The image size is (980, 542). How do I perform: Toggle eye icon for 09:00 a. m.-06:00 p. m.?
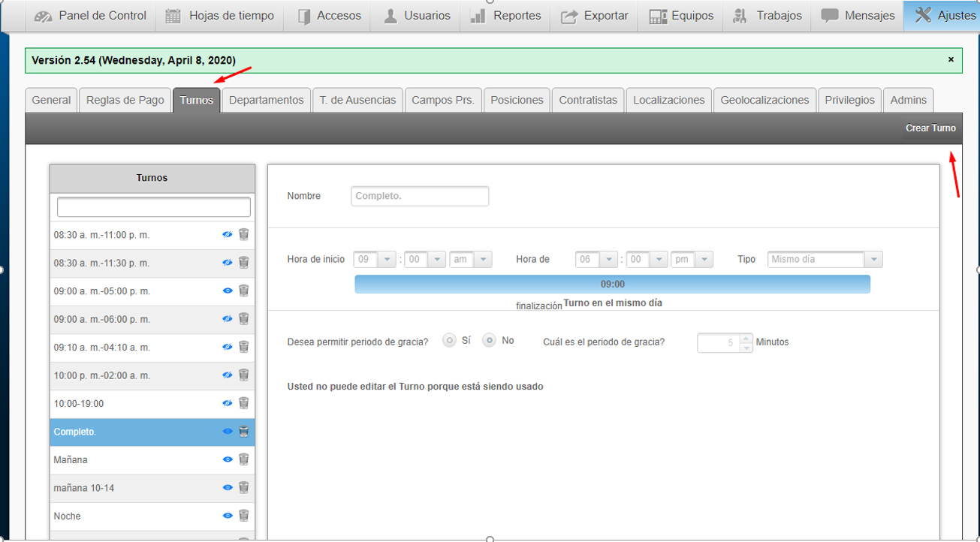coord(228,319)
